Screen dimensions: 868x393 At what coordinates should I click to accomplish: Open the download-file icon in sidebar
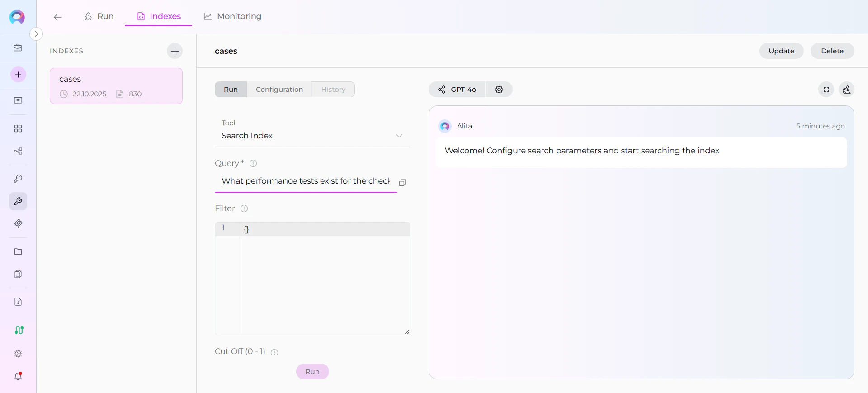click(18, 302)
